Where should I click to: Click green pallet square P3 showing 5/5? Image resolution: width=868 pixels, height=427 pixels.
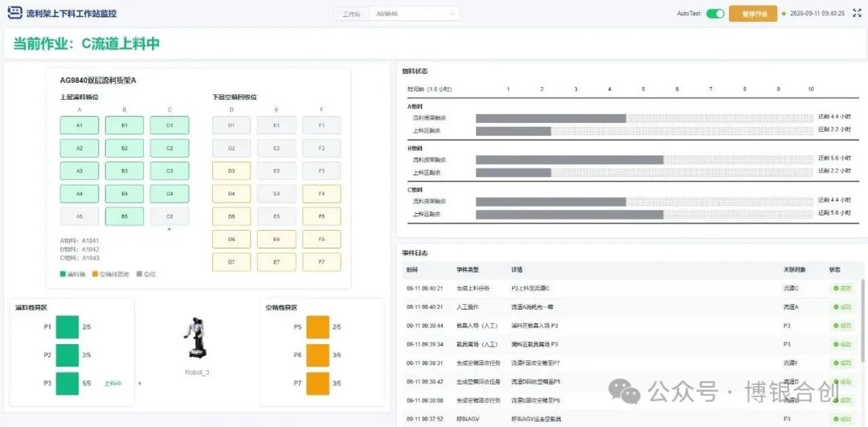point(68,384)
